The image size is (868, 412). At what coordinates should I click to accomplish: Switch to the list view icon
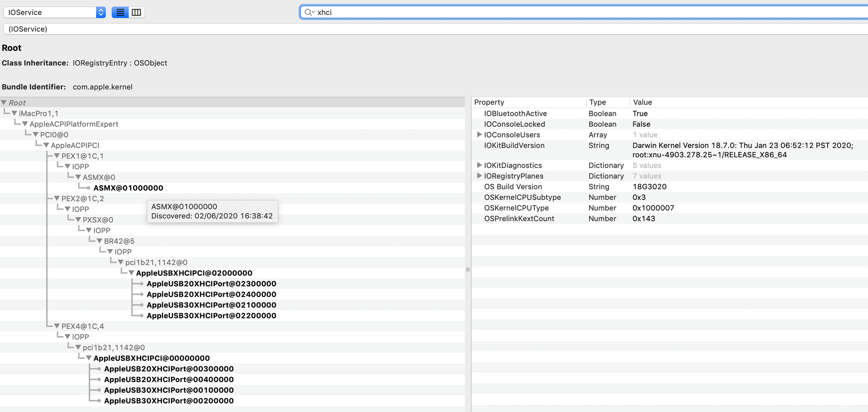[120, 12]
